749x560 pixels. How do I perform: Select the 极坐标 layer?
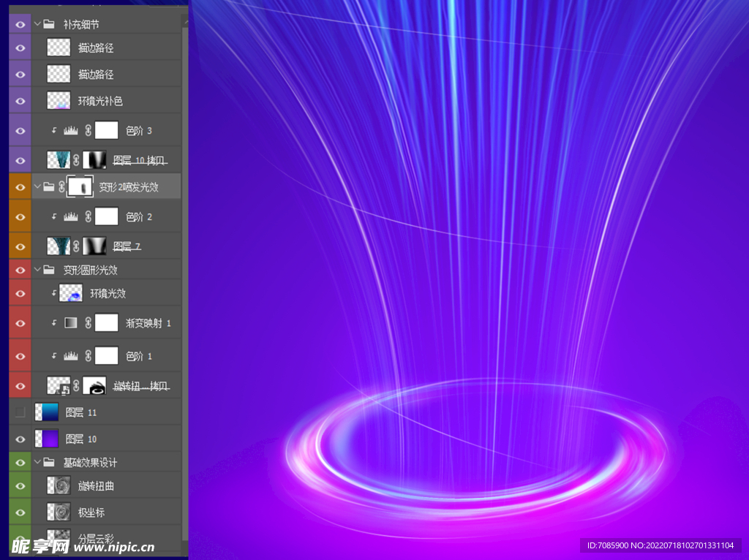tap(91, 512)
